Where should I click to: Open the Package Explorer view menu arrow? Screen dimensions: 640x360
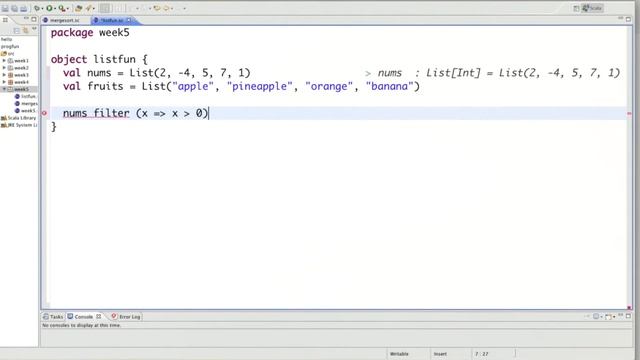34,28
